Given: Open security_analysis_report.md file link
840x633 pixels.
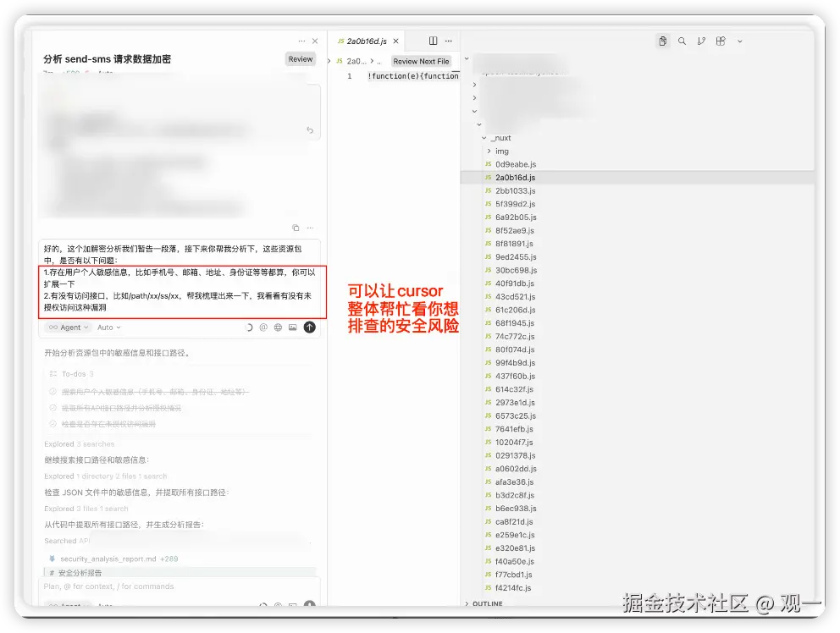Looking at the screenshot, I should 108,559.
